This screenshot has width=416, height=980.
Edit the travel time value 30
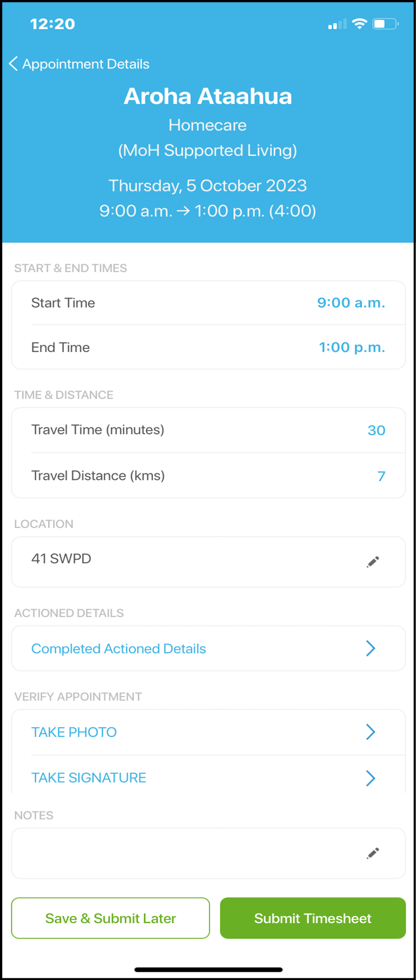[377, 430]
